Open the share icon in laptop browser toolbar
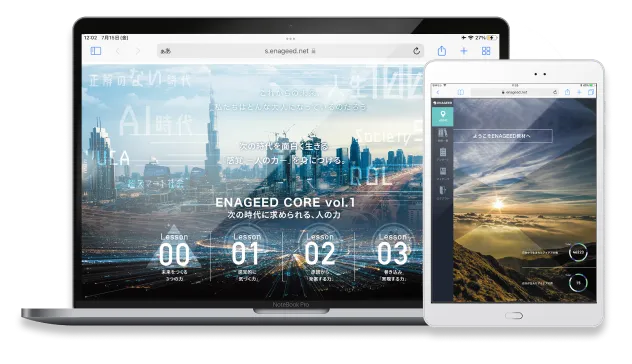The width and height of the screenshot is (632, 364). [x=442, y=51]
